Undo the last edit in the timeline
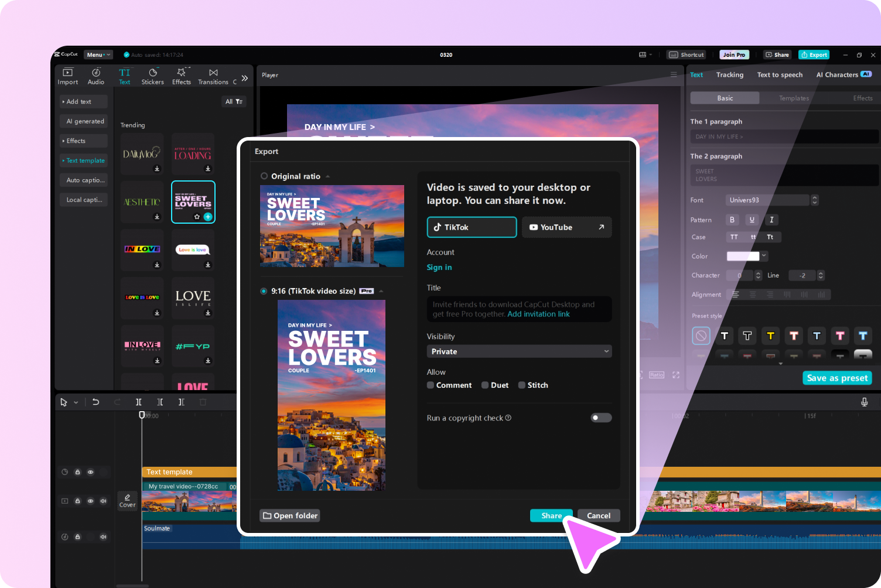Image resolution: width=881 pixels, height=588 pixels. tap(96, 402)
